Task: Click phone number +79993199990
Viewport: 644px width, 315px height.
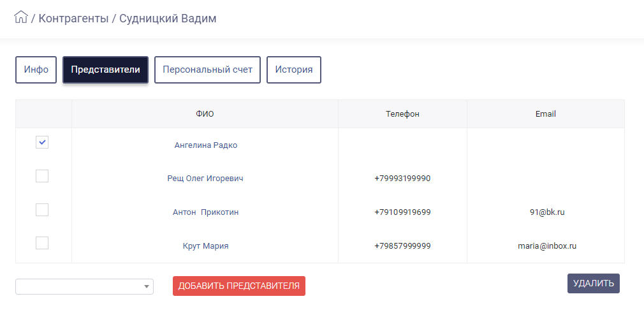Action: click(402, 179)
